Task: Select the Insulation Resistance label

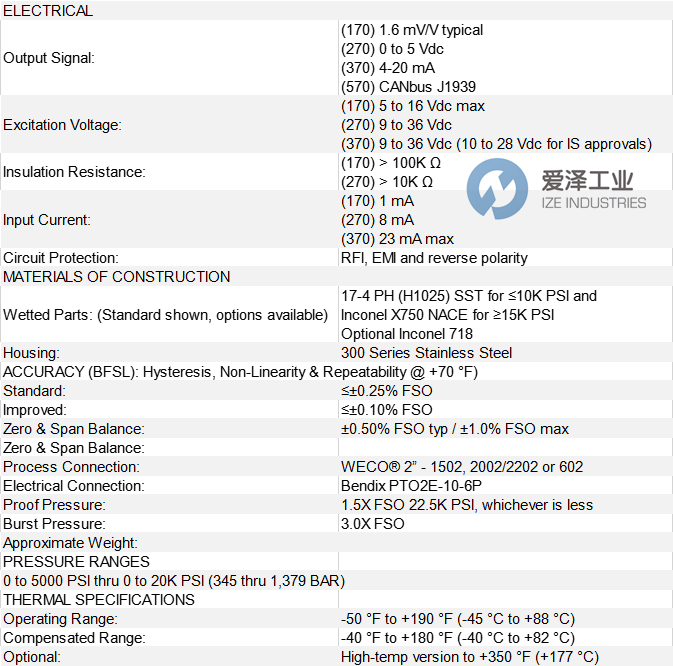Action: click(x=74, y=172)
